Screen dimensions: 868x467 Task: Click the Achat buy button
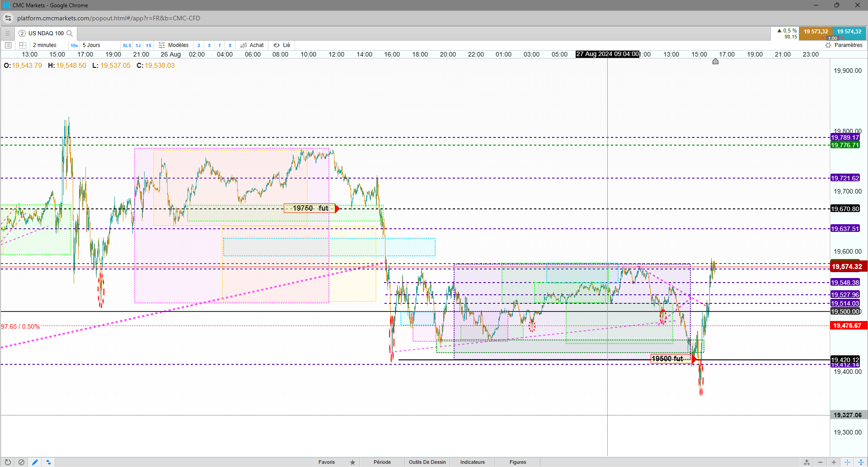click(x=252, y=45)
